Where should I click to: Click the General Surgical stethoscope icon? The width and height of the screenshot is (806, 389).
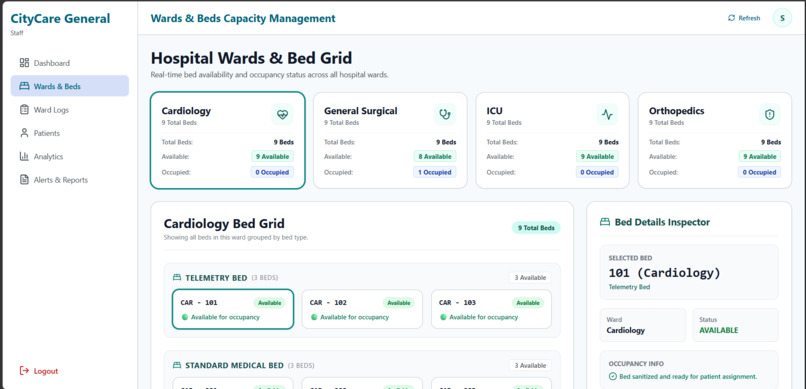click(445, 115)
